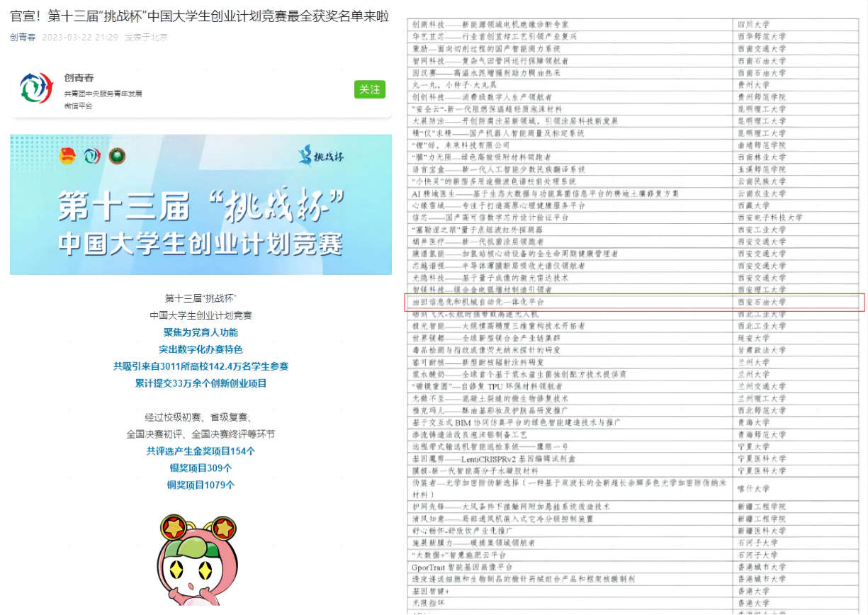The image size is (868, 615).
Task: Click the 金奖项目154个 blue text line
Action: (201, 451)
